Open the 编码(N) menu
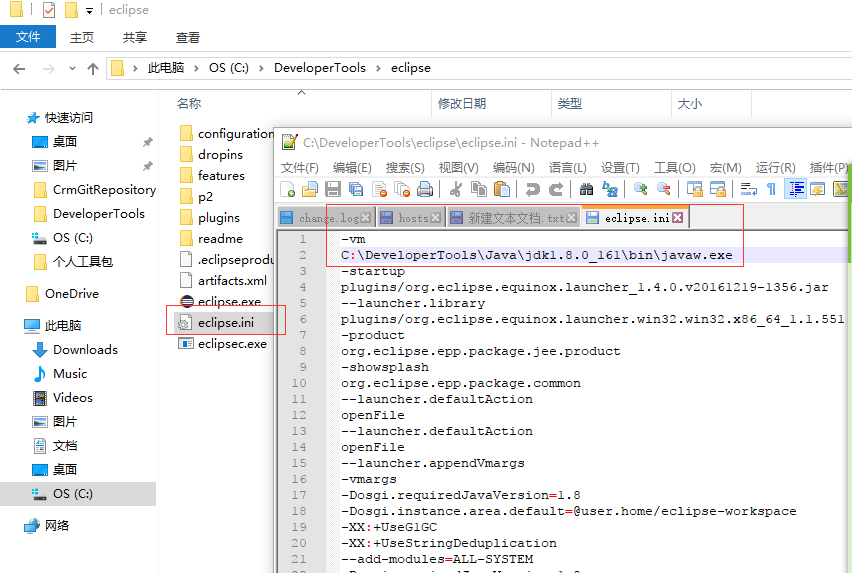 513,168
